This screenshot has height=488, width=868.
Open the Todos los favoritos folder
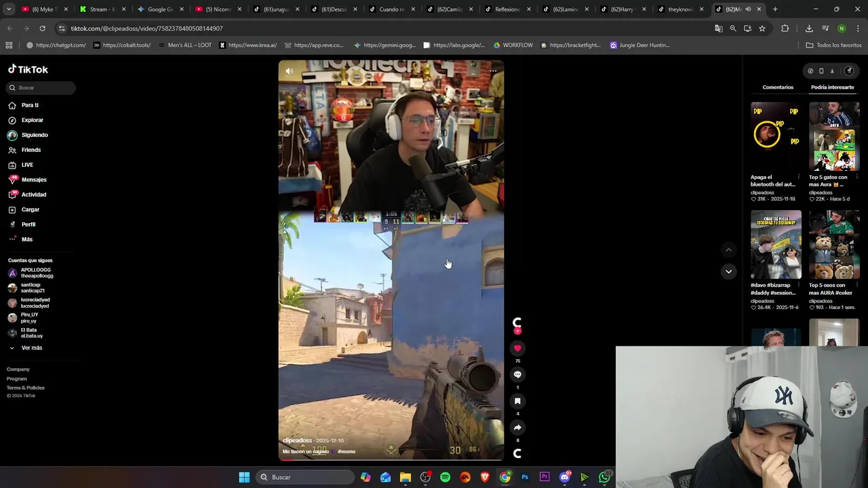(834, 45)
